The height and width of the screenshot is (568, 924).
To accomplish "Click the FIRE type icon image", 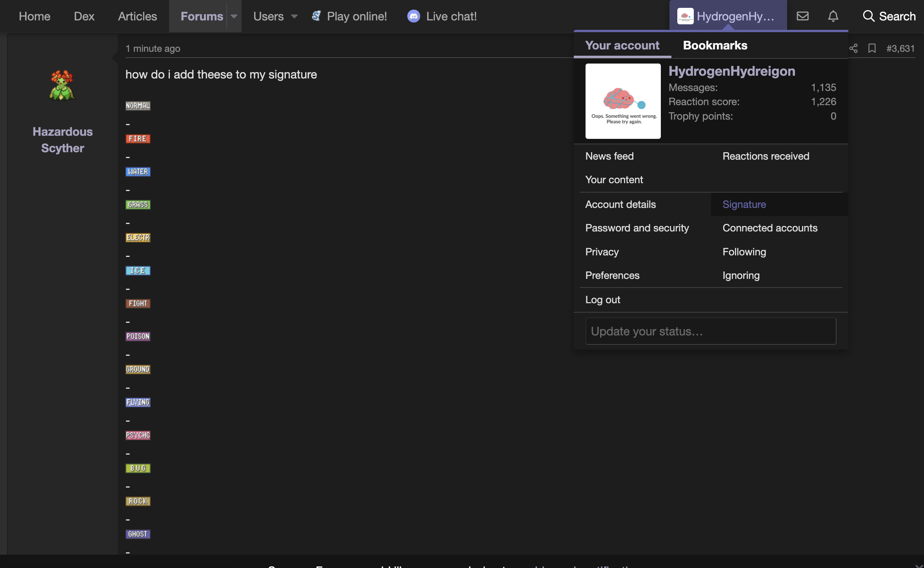I will coord(138,138).
